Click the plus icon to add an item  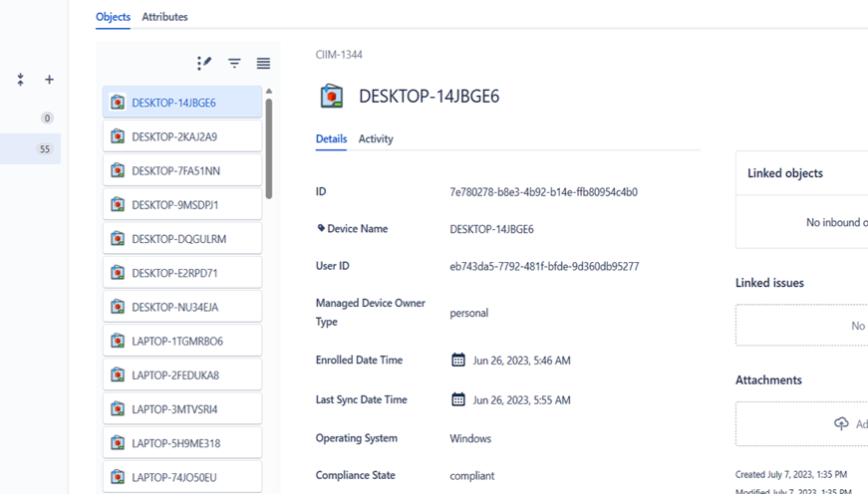[49, 80]
